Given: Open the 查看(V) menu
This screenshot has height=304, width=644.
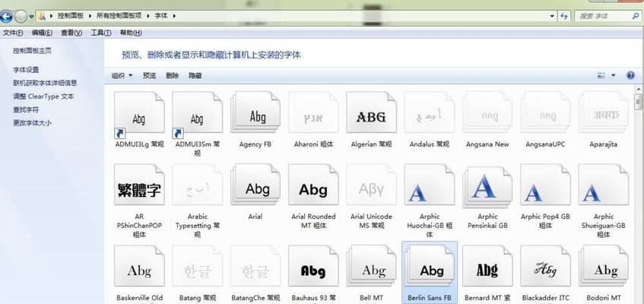Looking at the screenshot, I should pos(71,33).
